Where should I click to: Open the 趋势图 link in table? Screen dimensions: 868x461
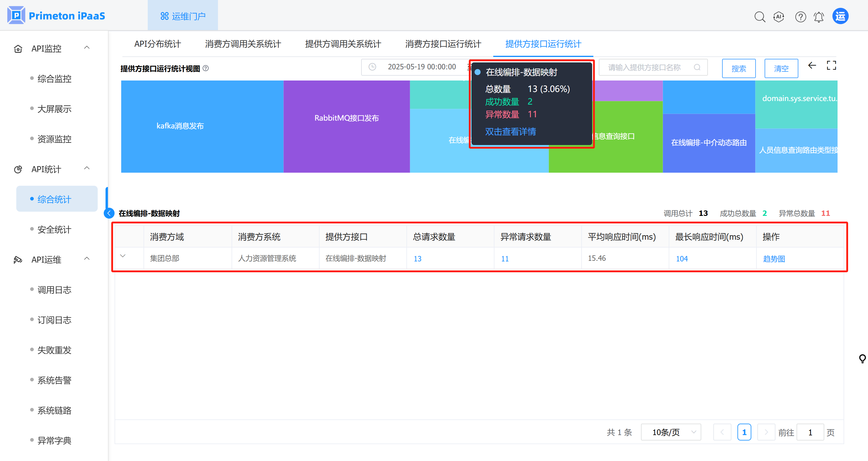(x=774, y=259)
